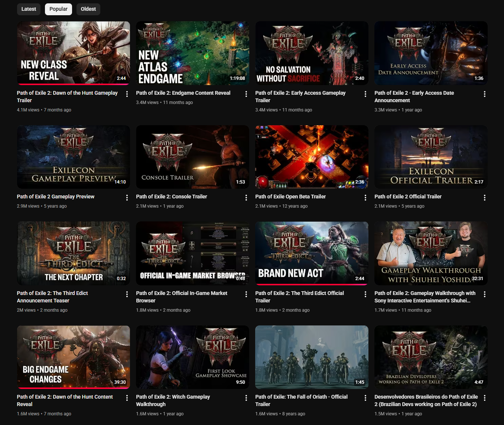Viewport: 504px width, 425px height.
Task: Open three-dot menu beside Path of Exile 2 Gameplay Preview
Action: coord(127,198)
